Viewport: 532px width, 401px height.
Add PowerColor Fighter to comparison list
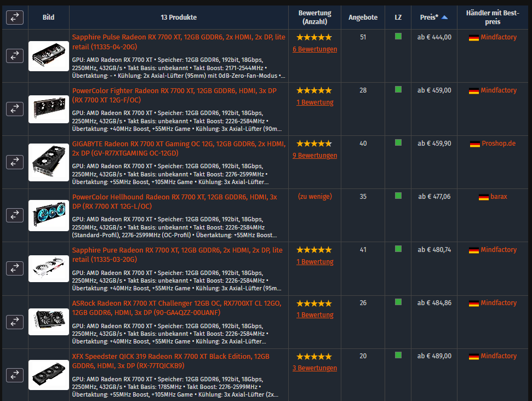(x=15, y=109)
